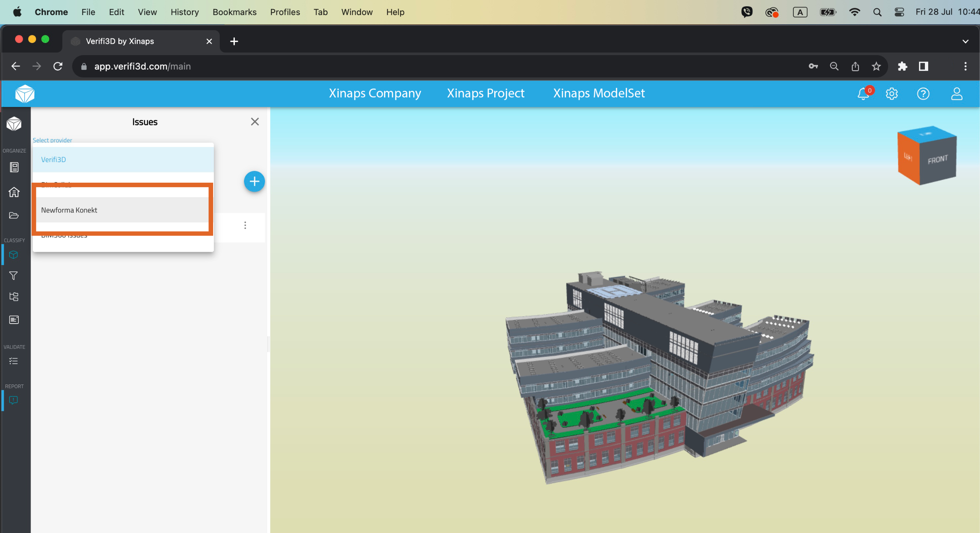Image resolution: width=980 pixels, height=533 pixels.
Task: Open Xinaps Project breadcrumb
Action: point(485,93)
